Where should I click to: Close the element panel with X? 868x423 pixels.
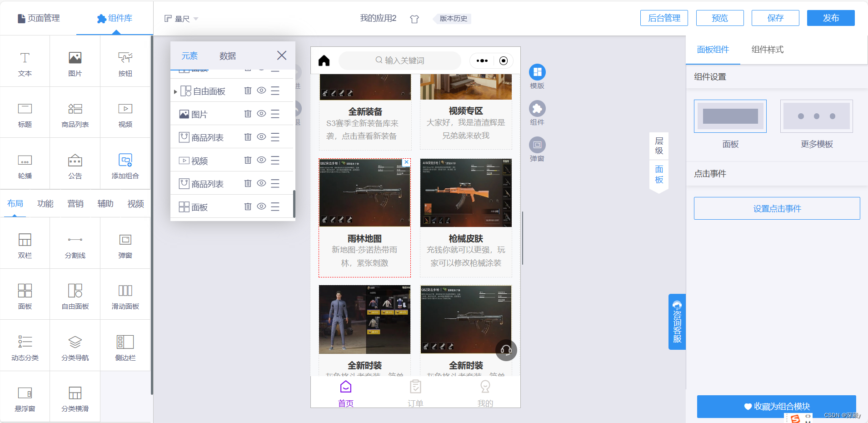282,55
